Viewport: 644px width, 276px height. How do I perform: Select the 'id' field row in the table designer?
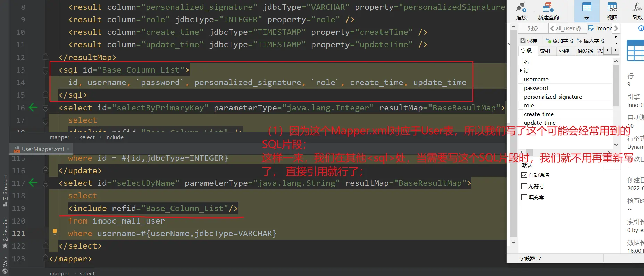click(x=566, y=70)
